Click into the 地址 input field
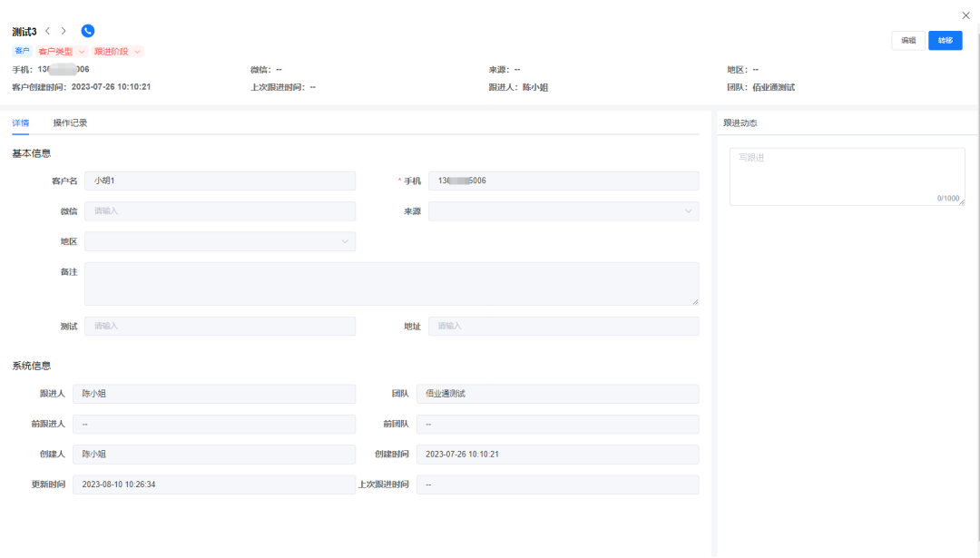The width and height of the screenshot is (980, 558). 563,326
